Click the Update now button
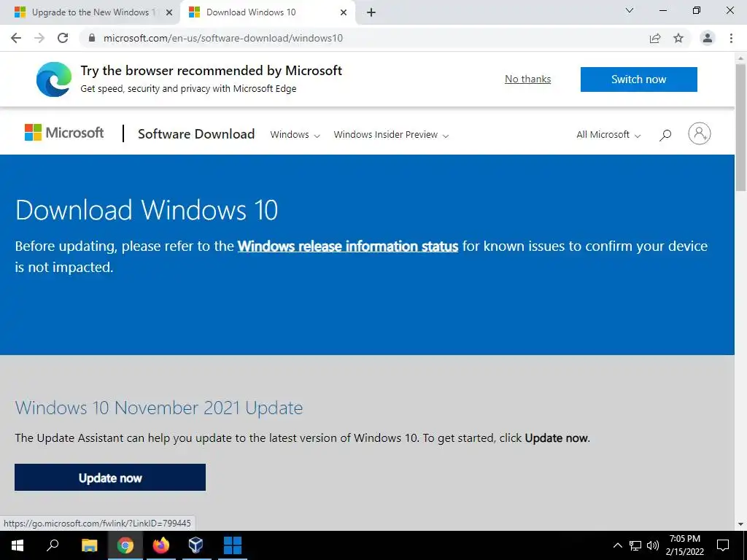This screenshot has height=560, width=747. click(x=110, y=477)
